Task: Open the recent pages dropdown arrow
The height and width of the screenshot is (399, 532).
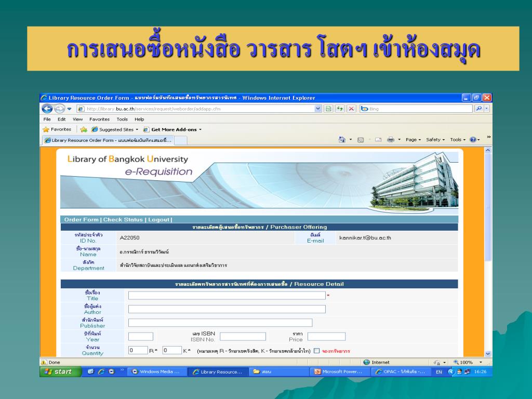Action: 69,109
